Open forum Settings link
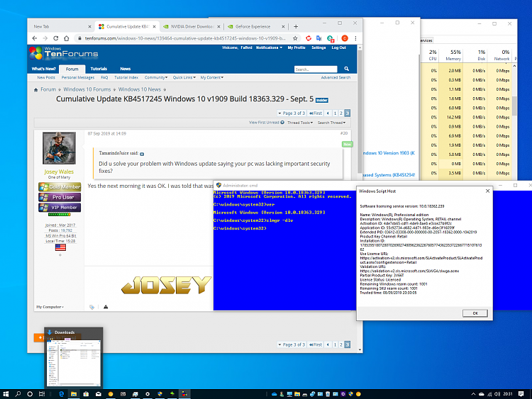 coord(318,47)
